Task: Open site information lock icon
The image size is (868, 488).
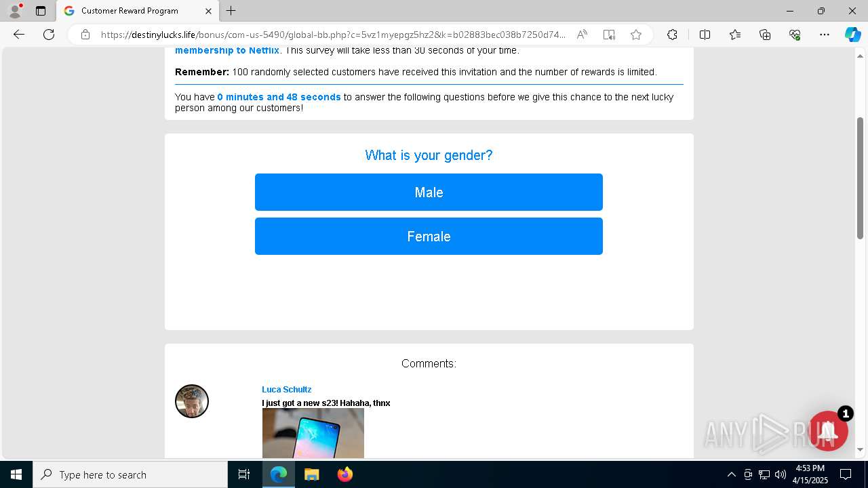Action: click(85, 35)
